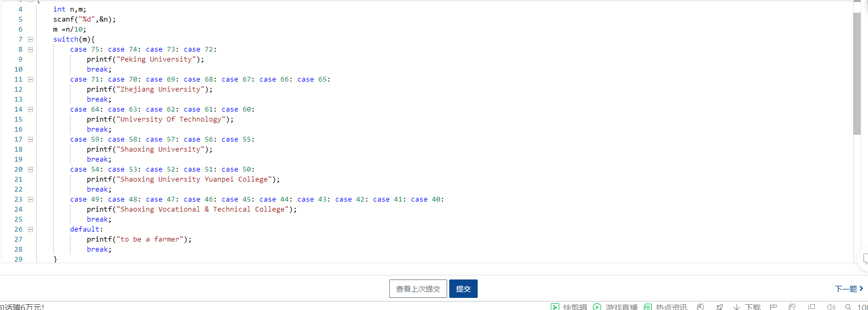Click the browser accelerator clock-bolt icon
The height and width of the screenshot is (310, 868).
[x=700, y=307]
